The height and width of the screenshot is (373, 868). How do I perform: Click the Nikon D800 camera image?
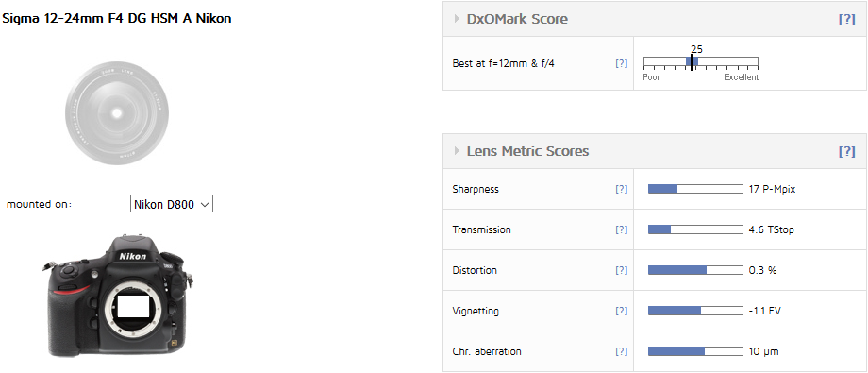[117, 296]
